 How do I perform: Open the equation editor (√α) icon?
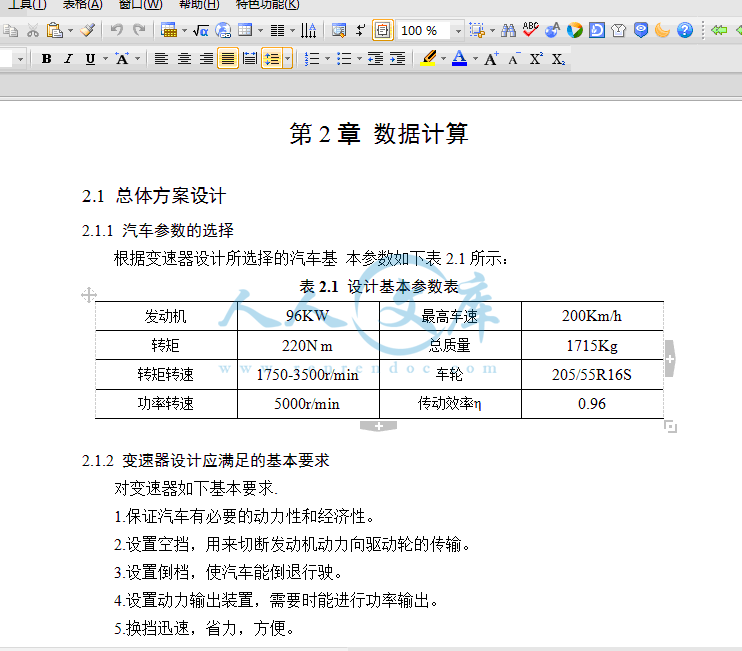click(201, 31)
